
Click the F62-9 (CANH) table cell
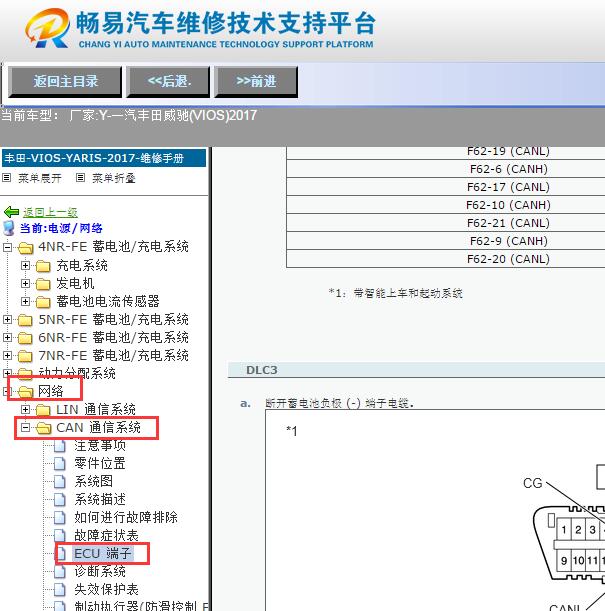pyautogui.click(x=446, y=241)
